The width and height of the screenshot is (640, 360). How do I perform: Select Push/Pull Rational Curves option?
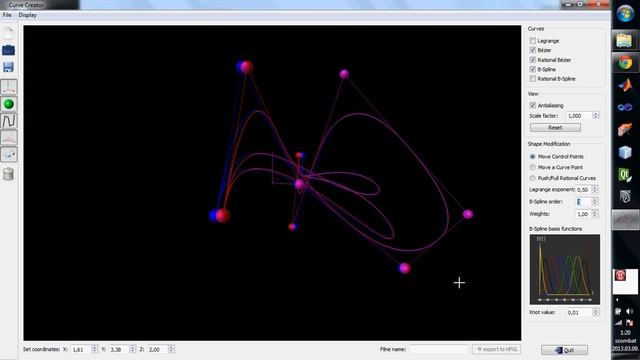(532, 178)
